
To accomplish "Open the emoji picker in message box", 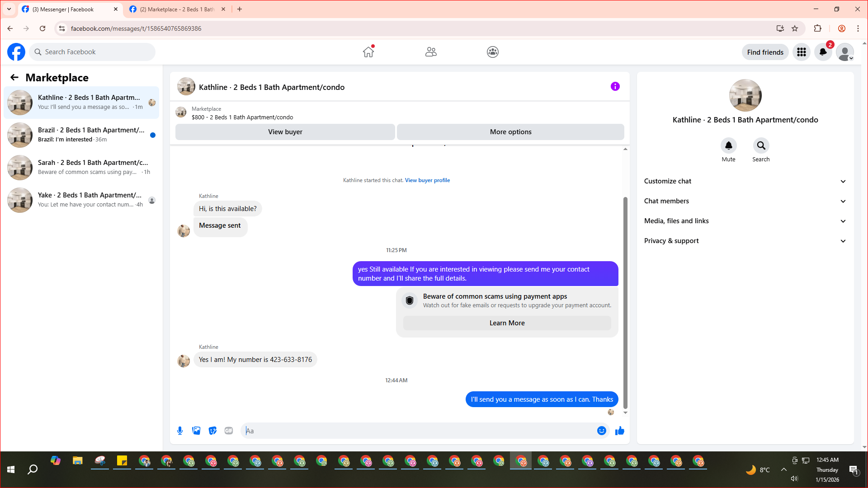I will [x=601, y=431].
